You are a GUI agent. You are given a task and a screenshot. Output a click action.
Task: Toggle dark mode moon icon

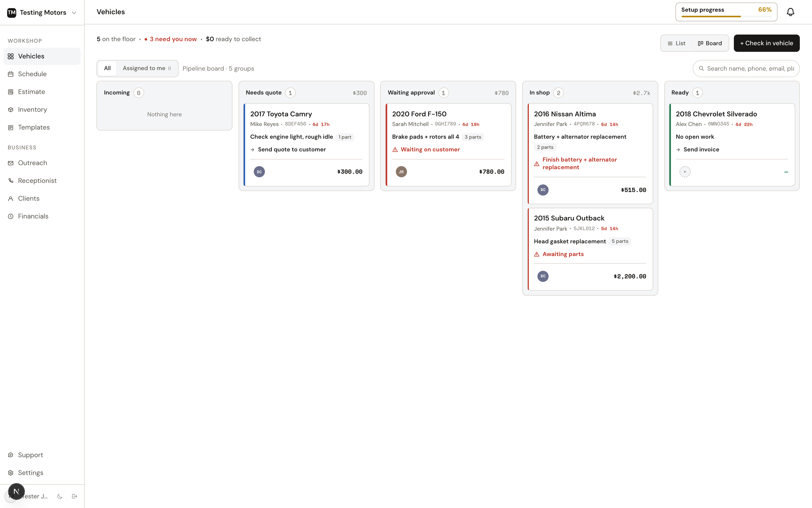60,496
